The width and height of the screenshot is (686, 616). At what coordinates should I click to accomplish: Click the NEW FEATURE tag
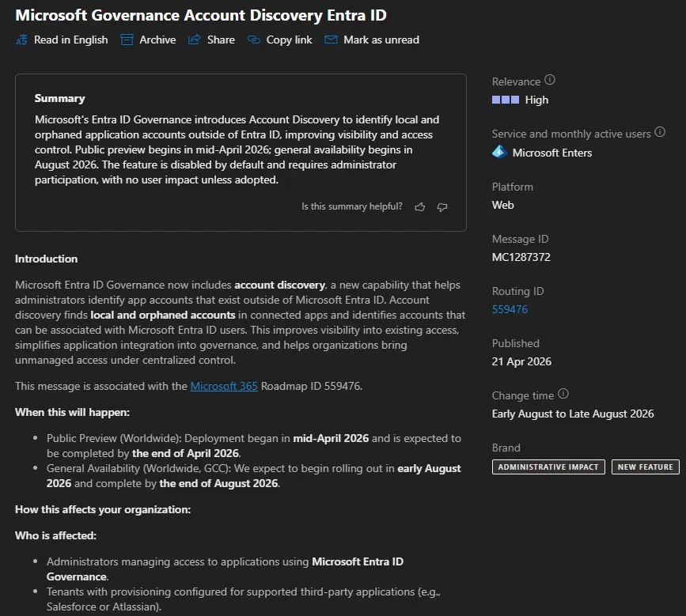(646, 467)
